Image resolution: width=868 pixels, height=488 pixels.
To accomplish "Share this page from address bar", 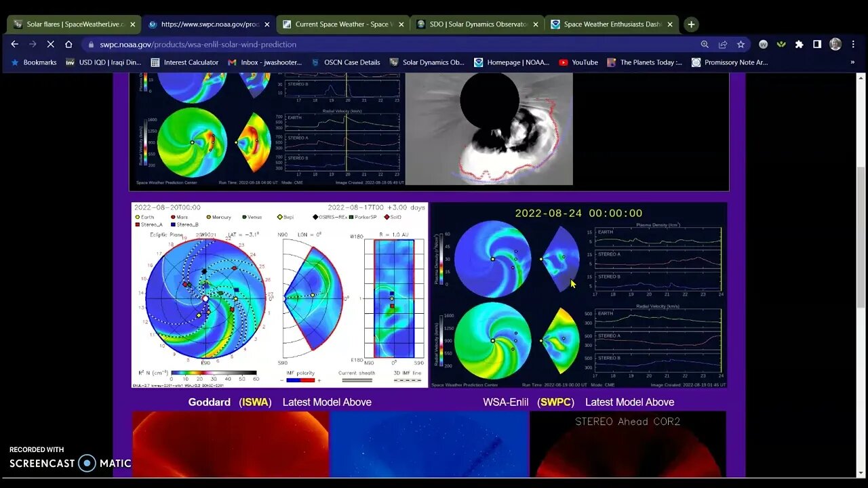I will (723, 44).
